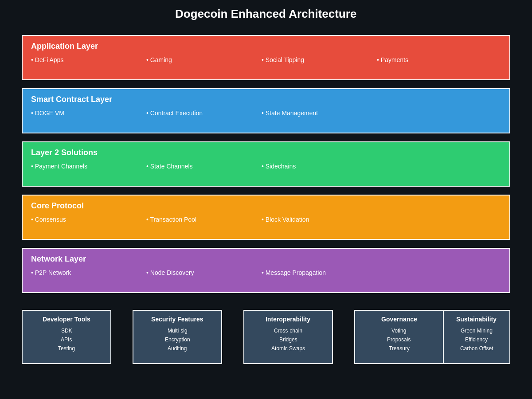
Task: Click Green Mining under Sustainability
Action: [x=477, y=331]
